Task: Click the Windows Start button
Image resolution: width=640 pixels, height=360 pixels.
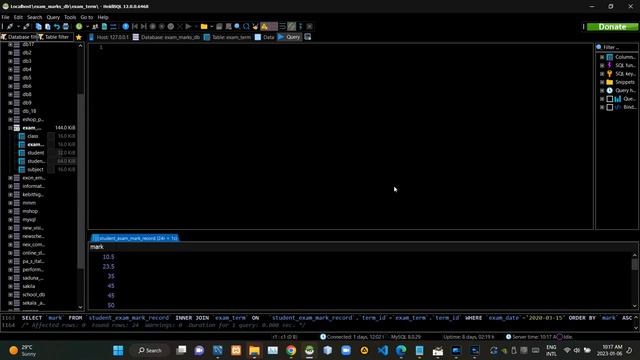Action: [x=118, y=350]
